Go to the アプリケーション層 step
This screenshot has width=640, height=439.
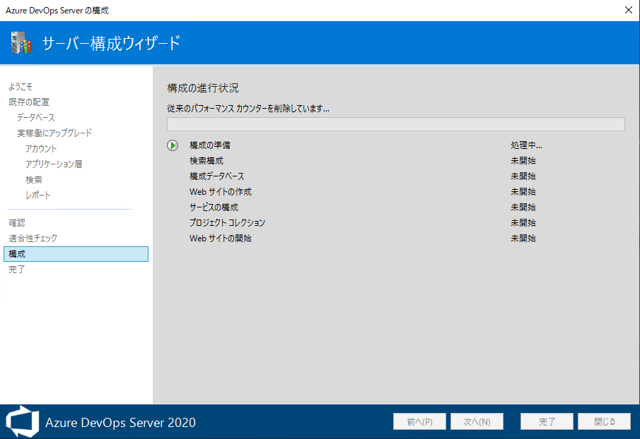click(x=54, y=164)
